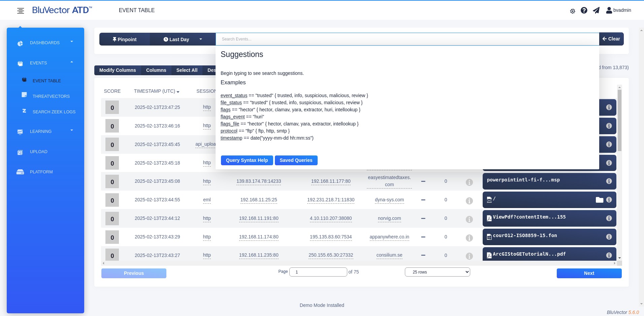Click the file_status example term
The width and height of the screenshot is (644, 316).
[231, 103]
